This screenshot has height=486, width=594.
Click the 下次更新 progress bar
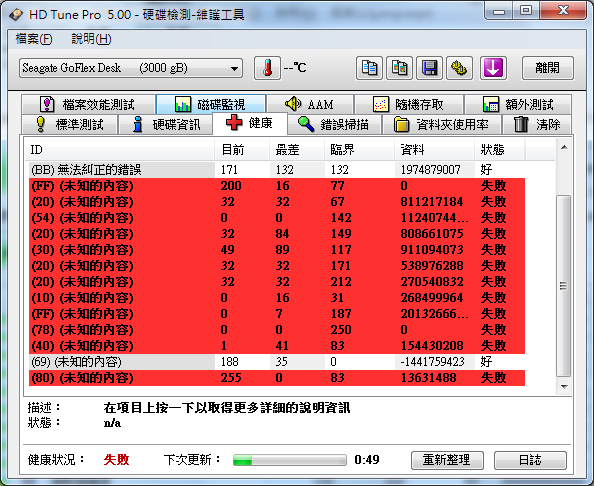point(289,460)
